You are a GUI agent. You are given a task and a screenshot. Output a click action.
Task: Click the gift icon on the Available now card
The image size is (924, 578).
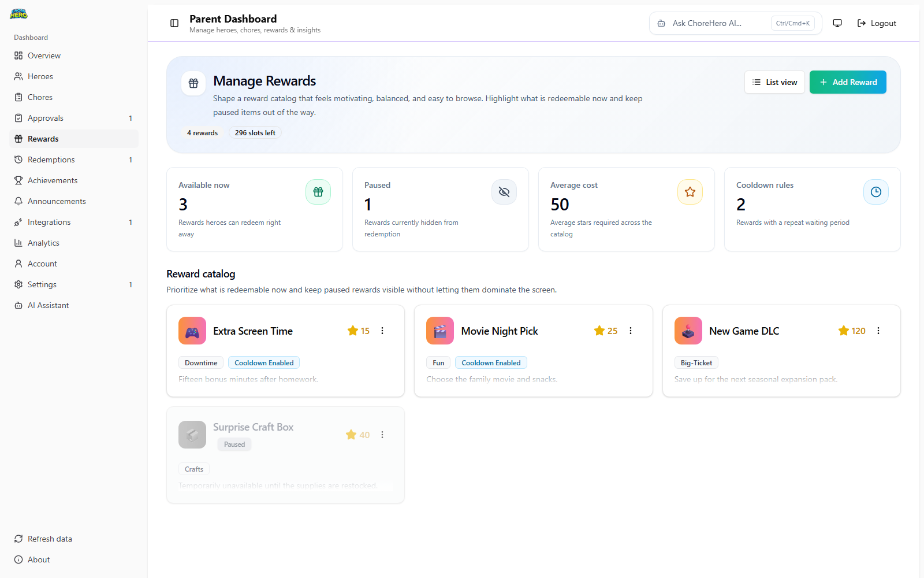pos(318,191)
